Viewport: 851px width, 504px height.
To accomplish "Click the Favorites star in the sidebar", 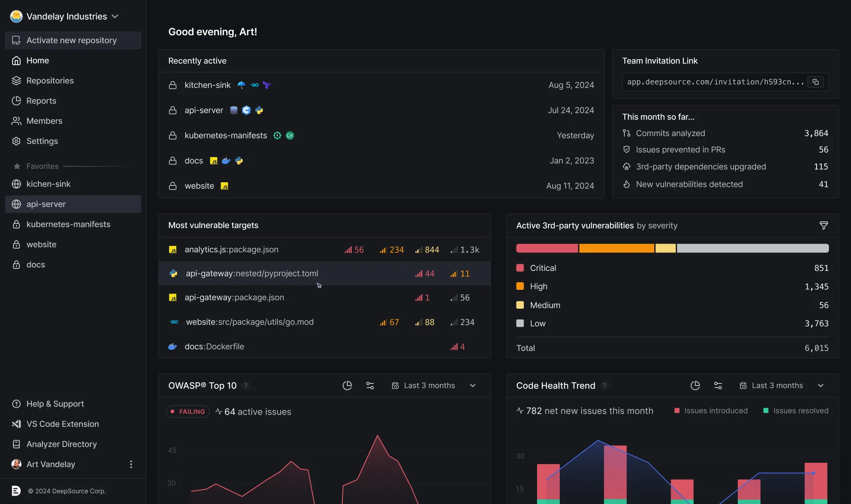I will (17, 166).
